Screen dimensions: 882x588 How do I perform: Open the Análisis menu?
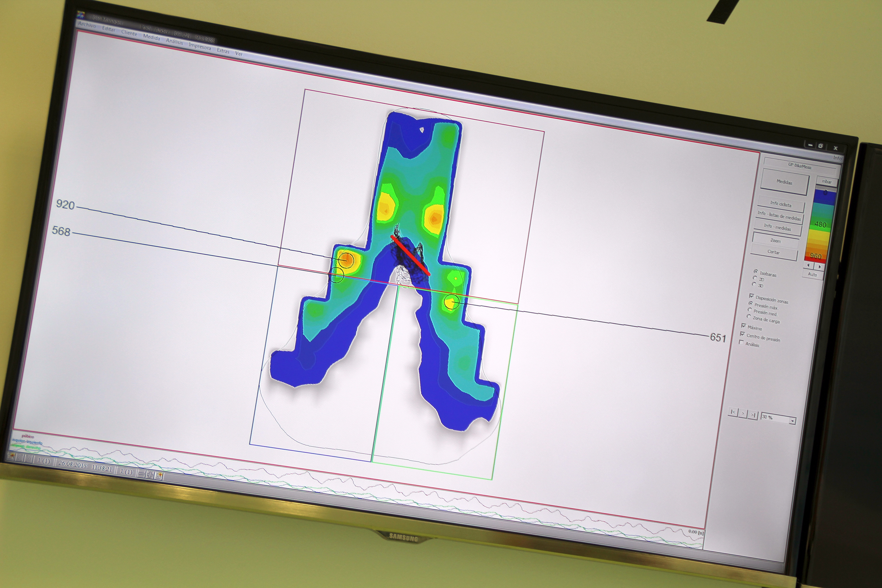[174, 42]
